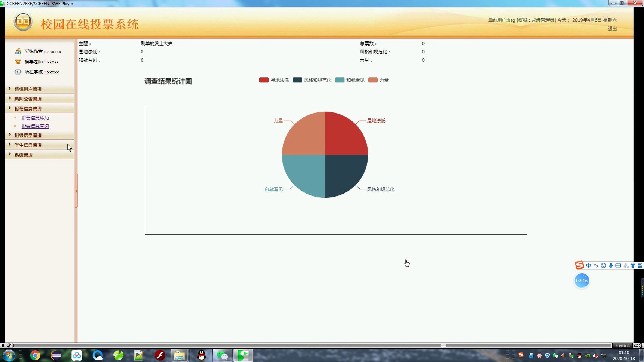Click the player fullscreen icon
Viewport: 644px width, 362px height.
pos(635,346)
